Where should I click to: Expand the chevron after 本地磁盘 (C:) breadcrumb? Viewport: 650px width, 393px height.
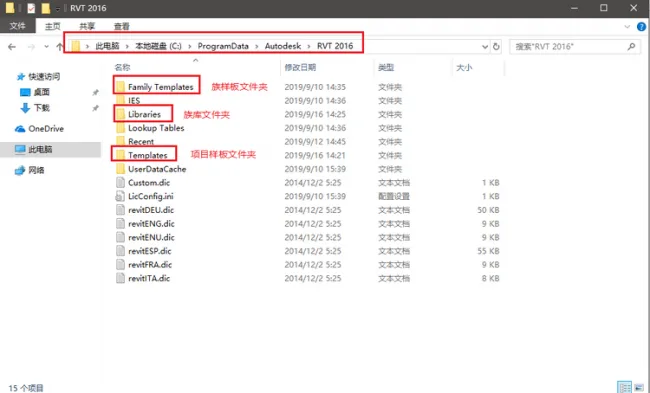[x=189, y=46]
